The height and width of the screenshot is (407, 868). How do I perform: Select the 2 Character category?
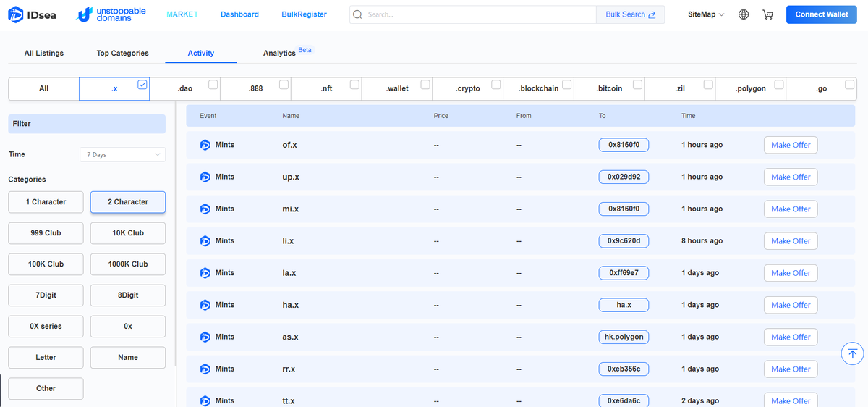pos(128,202)
